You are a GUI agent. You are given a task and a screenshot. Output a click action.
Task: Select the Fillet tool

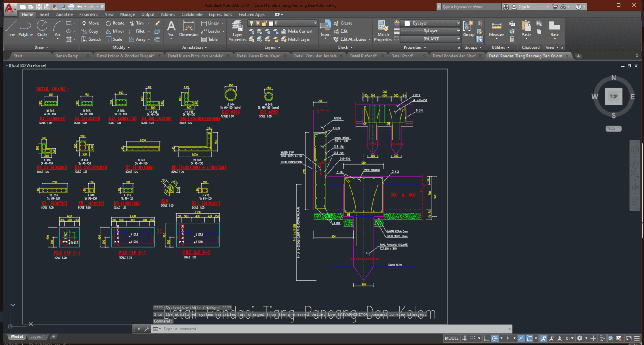click(138, 31)
